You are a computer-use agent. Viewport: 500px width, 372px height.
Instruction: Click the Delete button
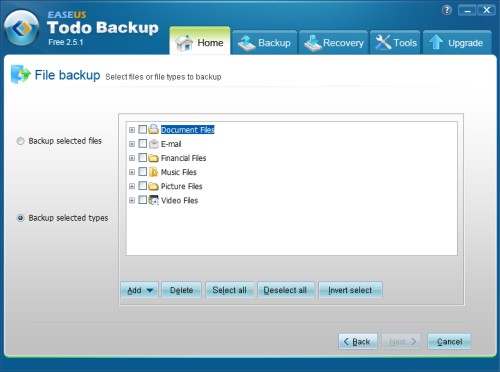point(182,290)
